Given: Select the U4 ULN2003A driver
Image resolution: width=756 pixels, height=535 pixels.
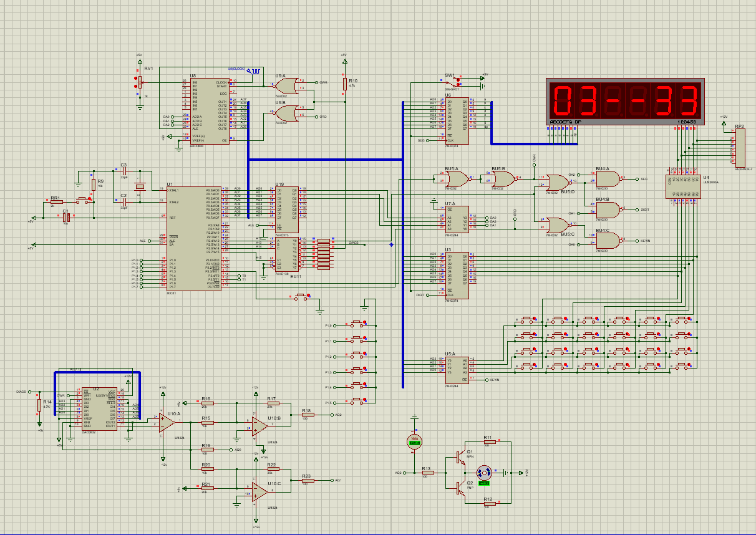Looking at the screenshot, I should 684,186.
